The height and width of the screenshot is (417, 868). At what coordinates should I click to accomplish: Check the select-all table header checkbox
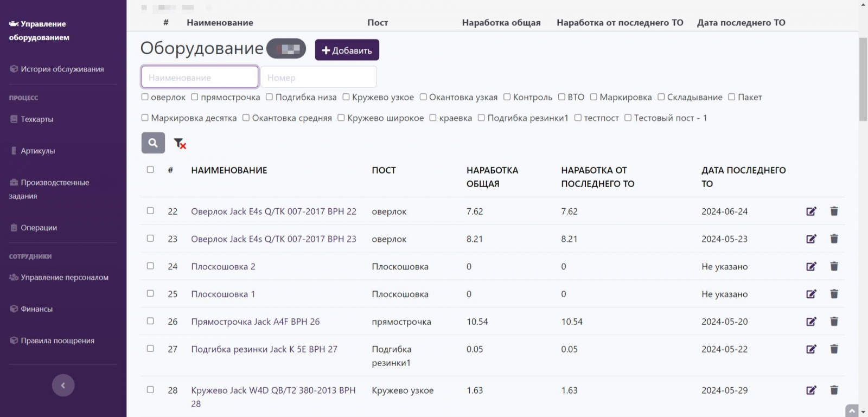pos(150,170)
